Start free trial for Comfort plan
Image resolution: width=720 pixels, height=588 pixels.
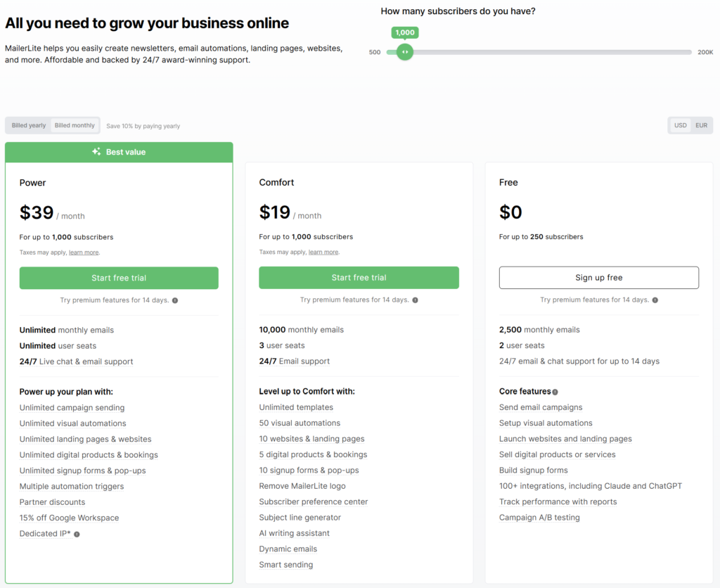coord(359,277)
